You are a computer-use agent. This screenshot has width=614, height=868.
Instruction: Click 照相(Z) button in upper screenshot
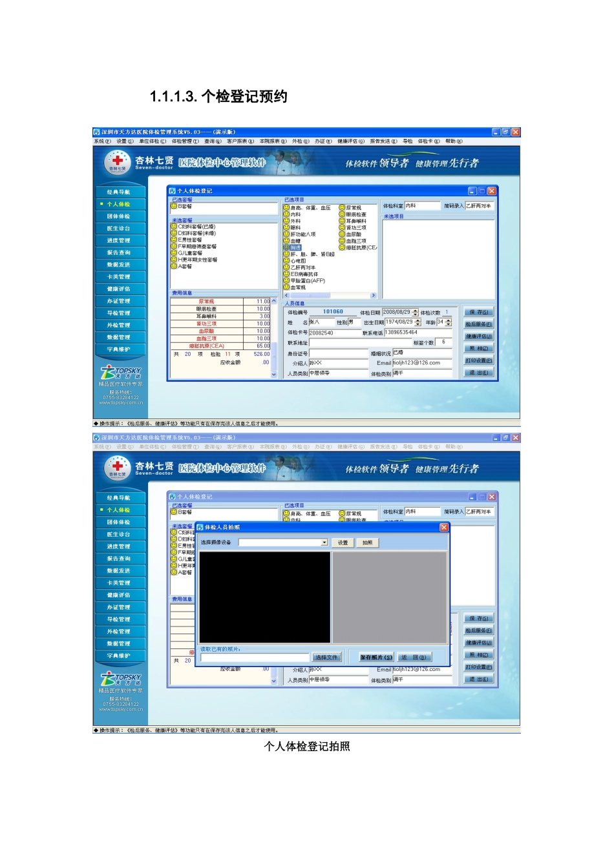tap(479, 349)
